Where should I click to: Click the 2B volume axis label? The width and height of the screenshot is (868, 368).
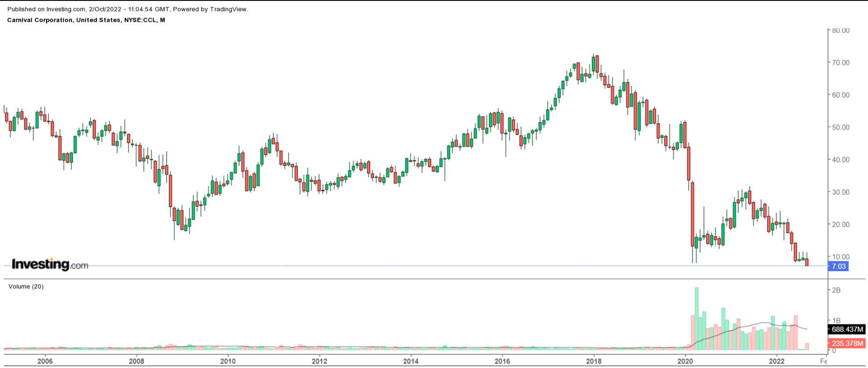coord(836,290)
